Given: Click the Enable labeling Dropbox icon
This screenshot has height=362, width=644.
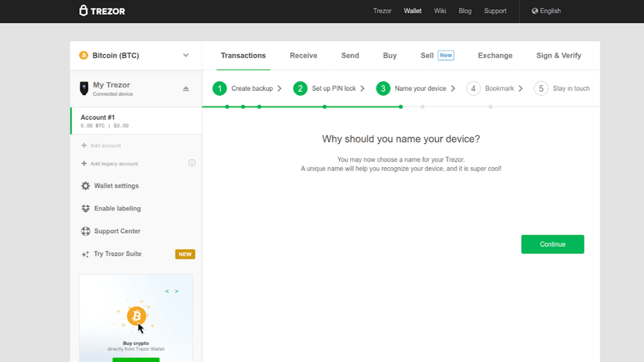Looking at the screenshot, I should pos(85,209).
